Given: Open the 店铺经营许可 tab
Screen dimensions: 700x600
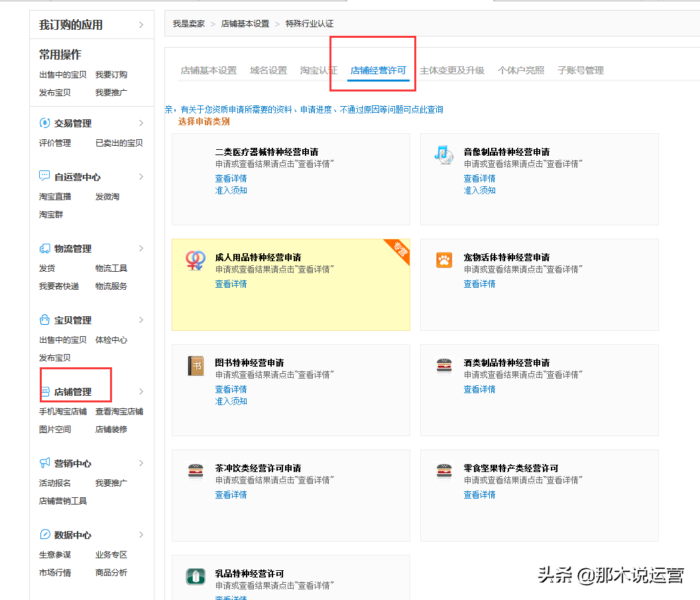Looking at the screenshot, I should pyautogui.click(x=378, y=70).
